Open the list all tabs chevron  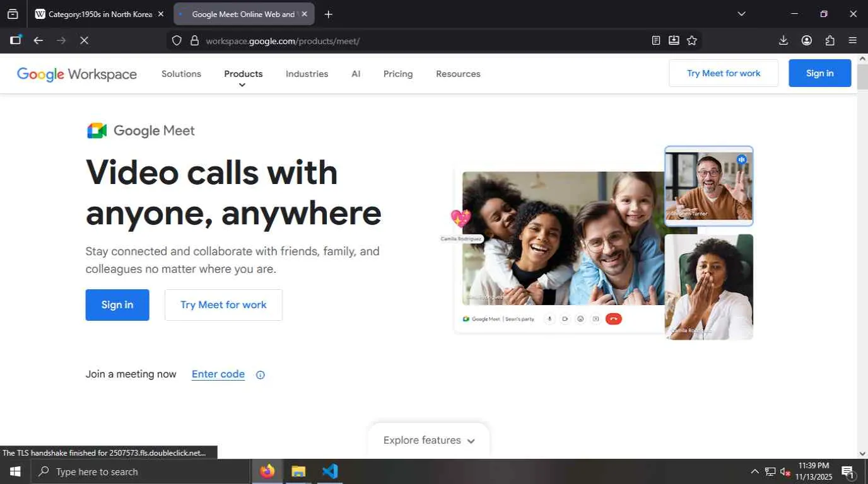click(741, 14)
